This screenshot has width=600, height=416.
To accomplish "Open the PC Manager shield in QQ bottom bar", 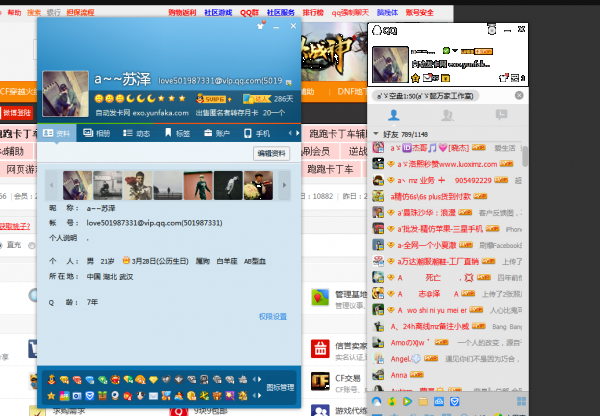I will click(x=455, y=401).
